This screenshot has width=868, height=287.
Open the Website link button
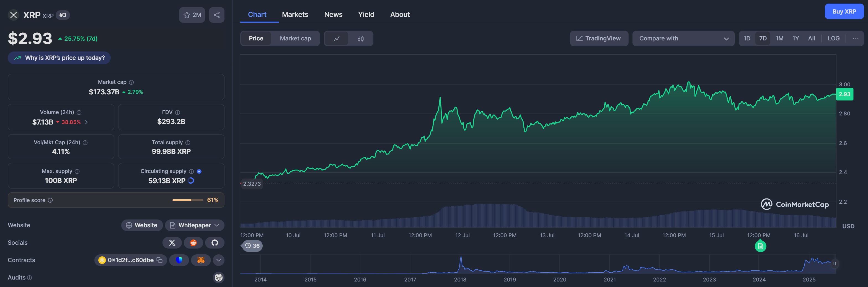(142, 225)
